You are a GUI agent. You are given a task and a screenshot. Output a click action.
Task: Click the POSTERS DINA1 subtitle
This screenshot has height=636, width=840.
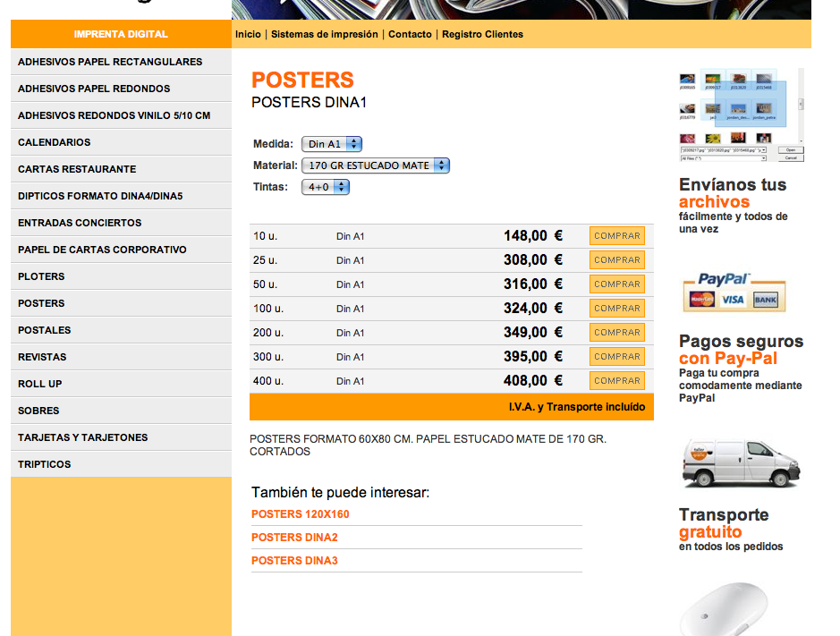pyautogui.click(x=310, y=102)
